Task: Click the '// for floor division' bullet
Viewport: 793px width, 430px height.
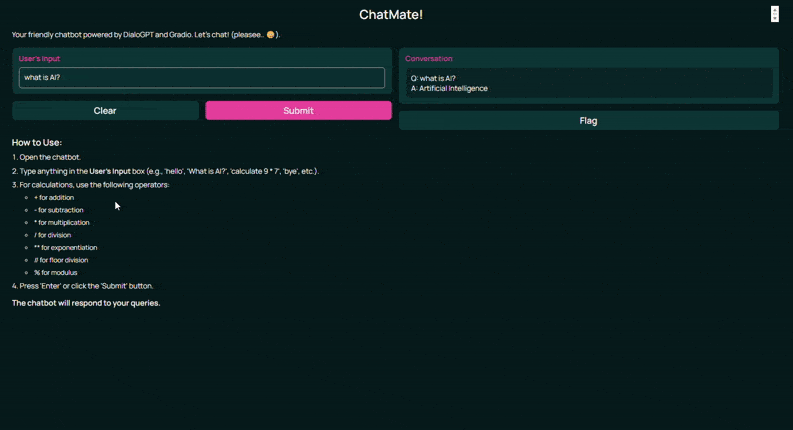Action: click(61, 260)
